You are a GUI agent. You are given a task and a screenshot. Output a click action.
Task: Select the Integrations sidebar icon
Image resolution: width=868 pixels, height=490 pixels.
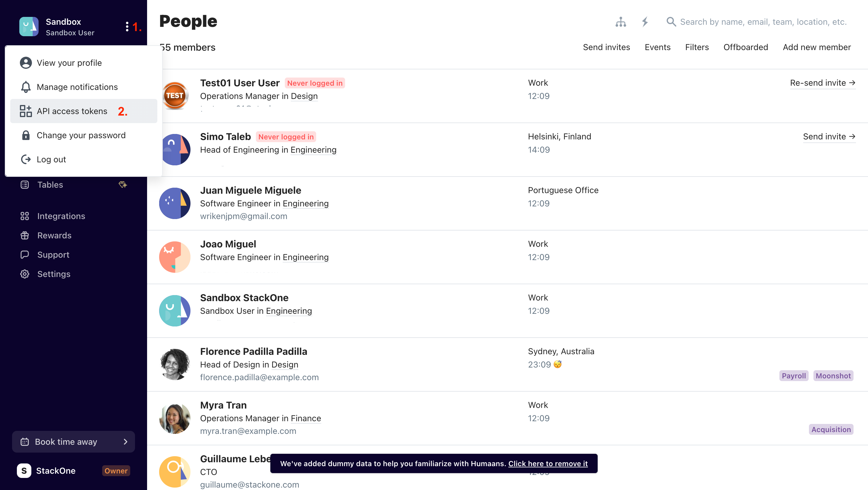click(25, 216)
